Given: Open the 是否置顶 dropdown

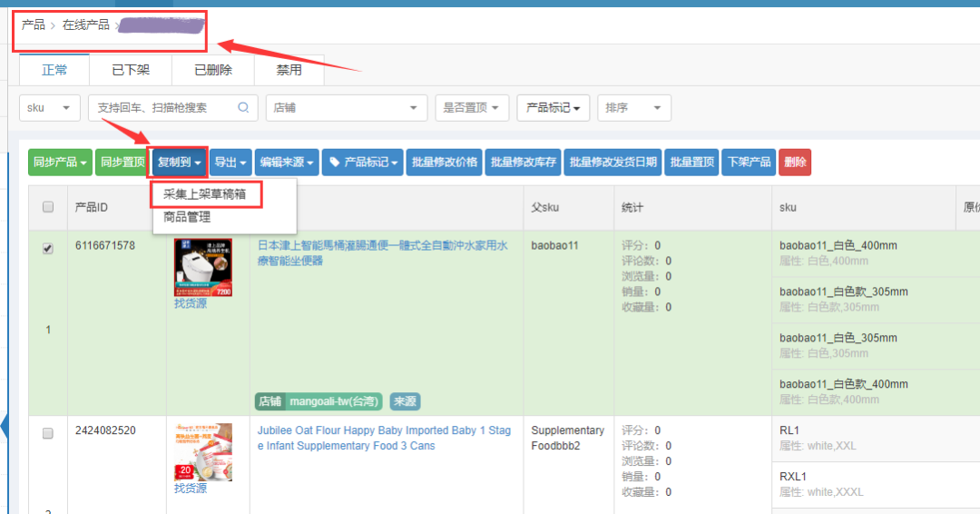Looking at the screenshot, I should pyautogui.click(x=471, y=107).
